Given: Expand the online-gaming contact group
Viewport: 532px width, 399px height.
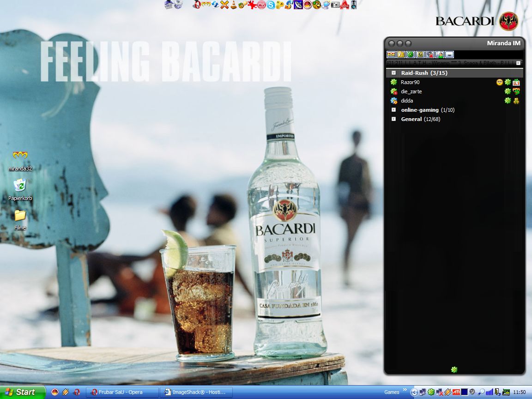Looking at the screenshot, I should (393, 109).
